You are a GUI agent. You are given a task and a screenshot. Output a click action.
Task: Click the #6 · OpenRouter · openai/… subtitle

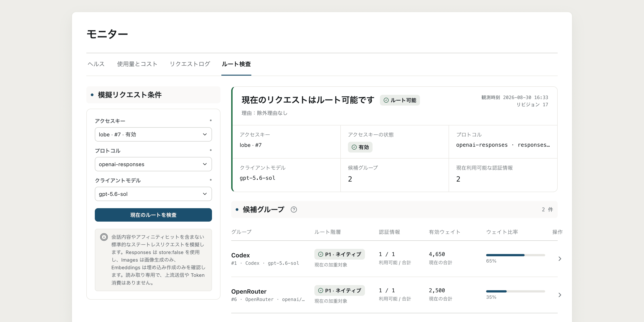pyautogui.click(x=268, y=299)
